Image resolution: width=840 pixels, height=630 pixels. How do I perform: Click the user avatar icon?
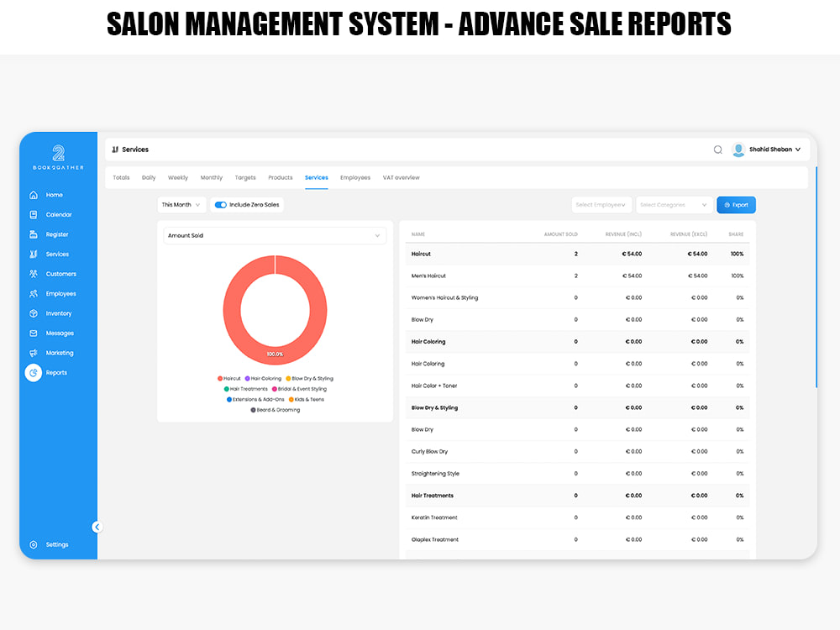[738, 150]
